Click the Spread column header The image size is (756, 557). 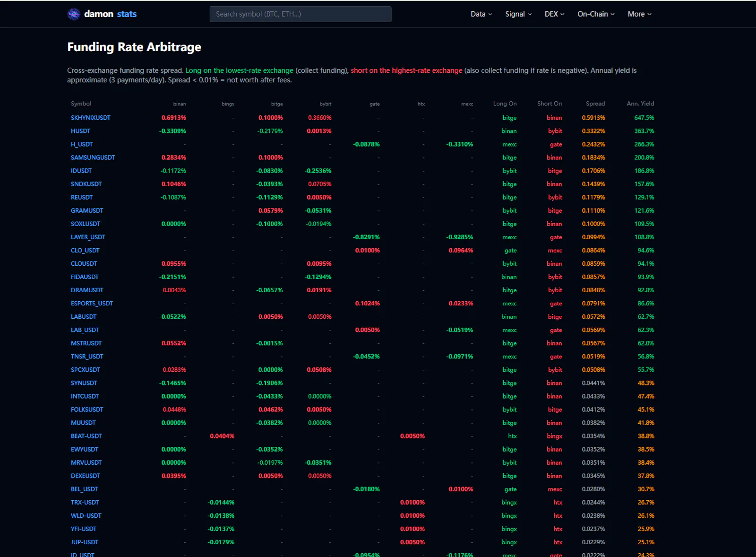[x=595, y=103]
